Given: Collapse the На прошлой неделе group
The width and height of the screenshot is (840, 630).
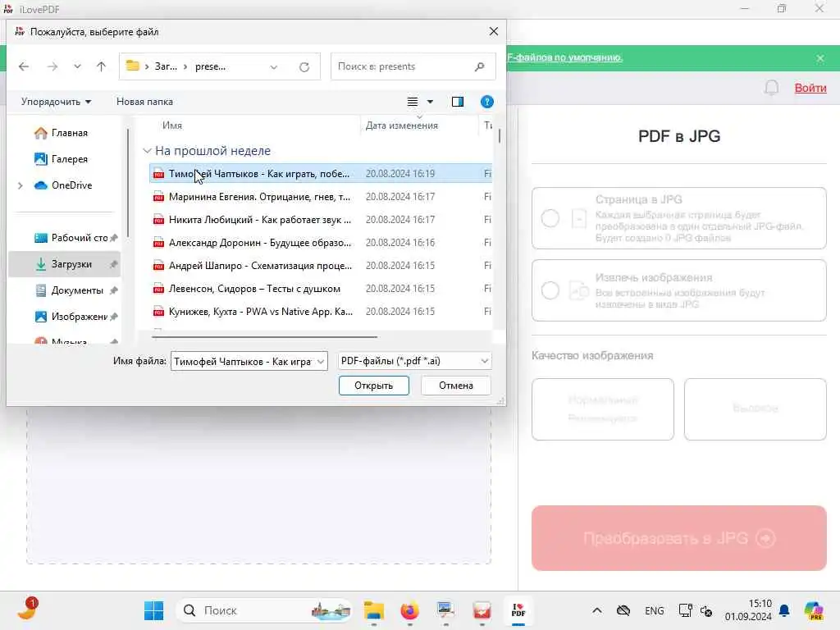Looking at the screenshot, I should pos(148,151).
